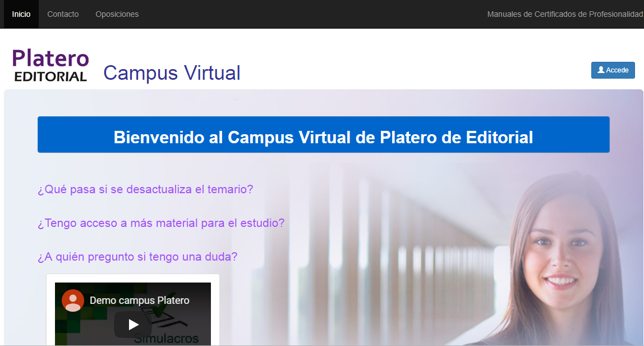Viewport: 644px width, 346px height.
Task: Go to the Contacto page
Action: point(63,14)
